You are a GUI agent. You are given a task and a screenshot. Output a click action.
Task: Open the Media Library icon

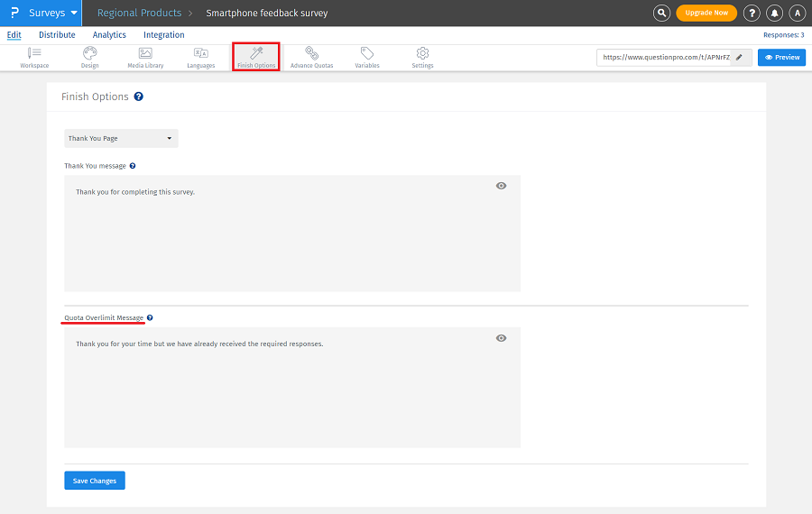pyautogui.click(x=145, y=57)
